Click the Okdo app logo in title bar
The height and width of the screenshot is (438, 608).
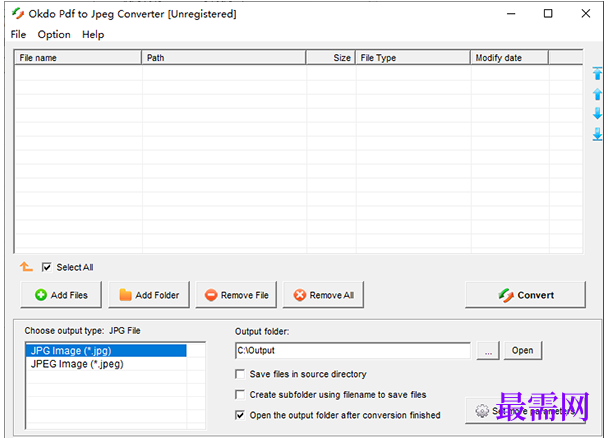[18, 14]
